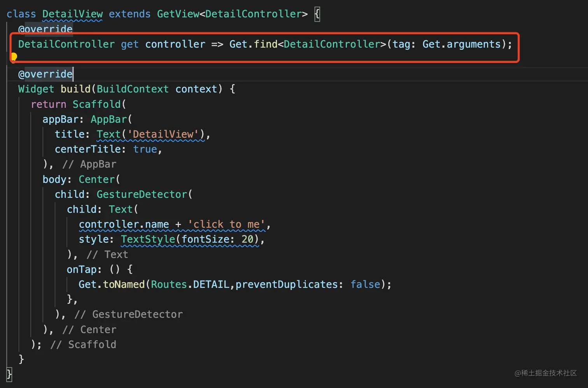Viewport: 588px width, 388px height.
Task: Click the 'DetailView' string literal
Action: pyautogui.click(x=163, y=134)
